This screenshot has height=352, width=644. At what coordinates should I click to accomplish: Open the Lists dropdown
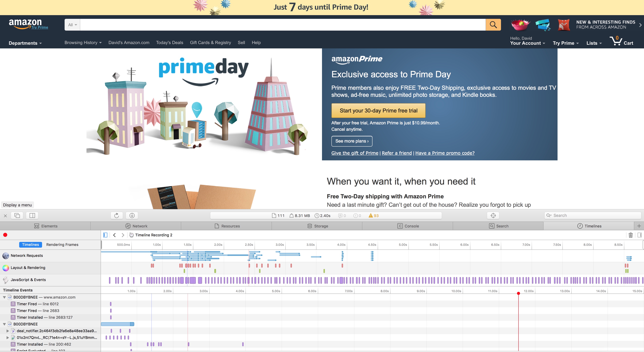[594, 43]
